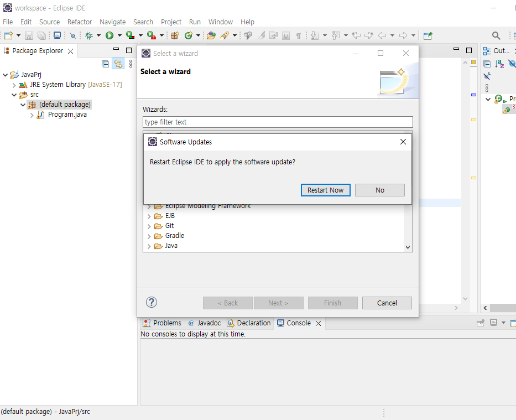The width and height of the screenshot is (516, 420).
Task: Toggle Mark Occurrences in toolbar
Action: click(261, 35)
